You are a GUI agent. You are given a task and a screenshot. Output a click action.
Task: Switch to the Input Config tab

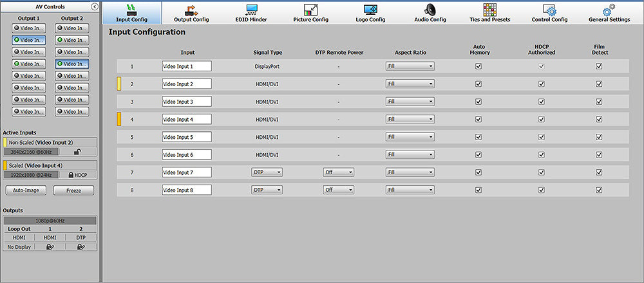131,13
